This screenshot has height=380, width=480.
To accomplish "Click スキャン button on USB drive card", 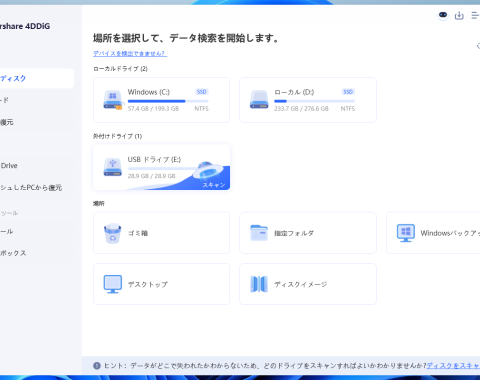I will [x=214, y=185].
